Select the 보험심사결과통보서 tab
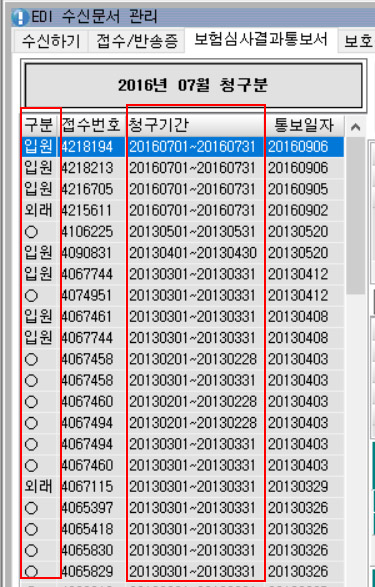 pos(261,40)
